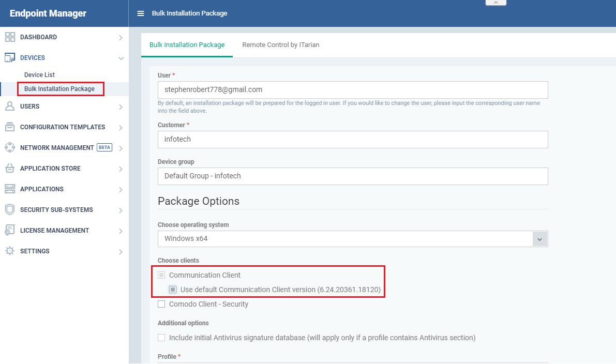Screen dimensions: 616x364
Task: Click the Customer input field
Action: pyautogui.click(x=353, y=140)
